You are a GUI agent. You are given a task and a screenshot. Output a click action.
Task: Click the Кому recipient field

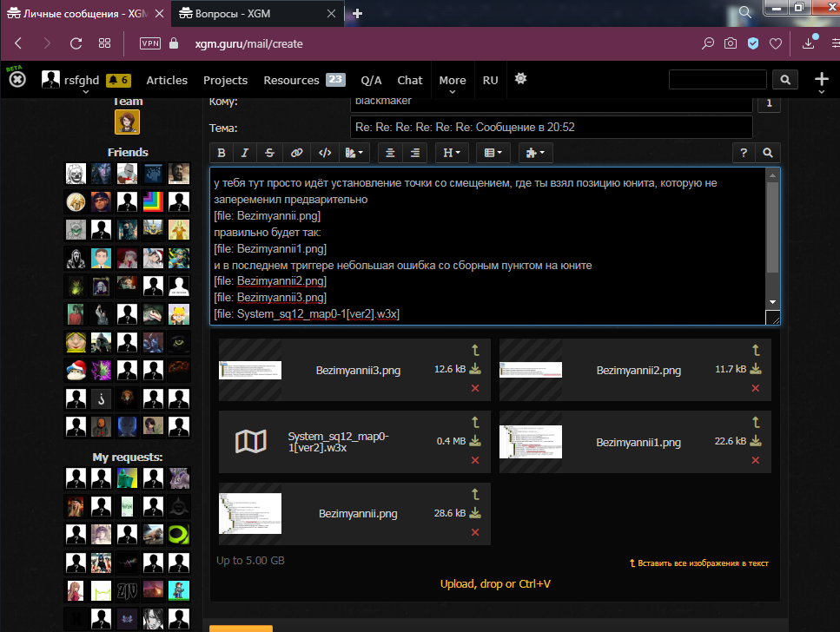click(x=552, y=103)
